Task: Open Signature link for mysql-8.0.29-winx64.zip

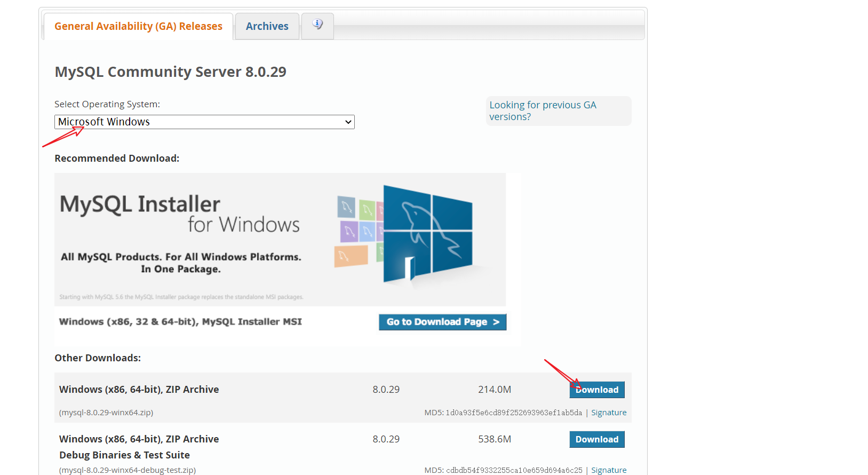Action: [x=609, y=413]
